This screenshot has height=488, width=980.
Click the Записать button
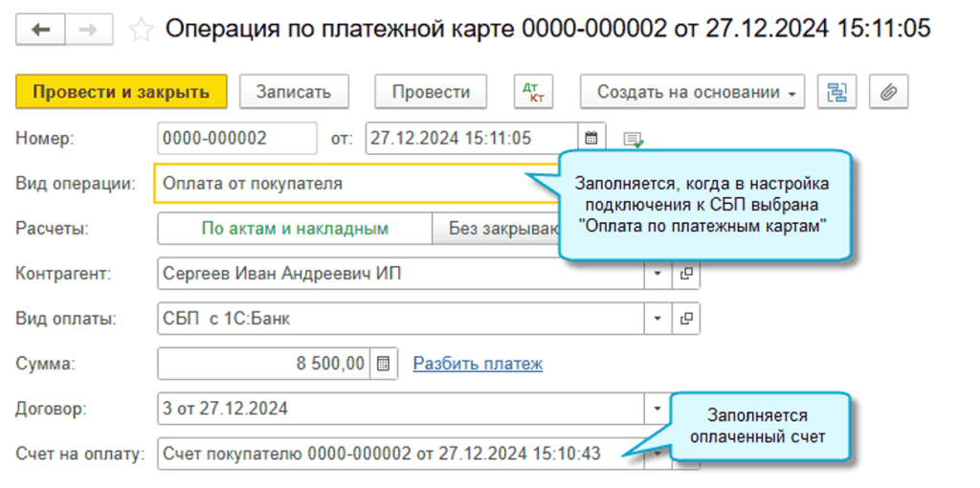(293, 92)
